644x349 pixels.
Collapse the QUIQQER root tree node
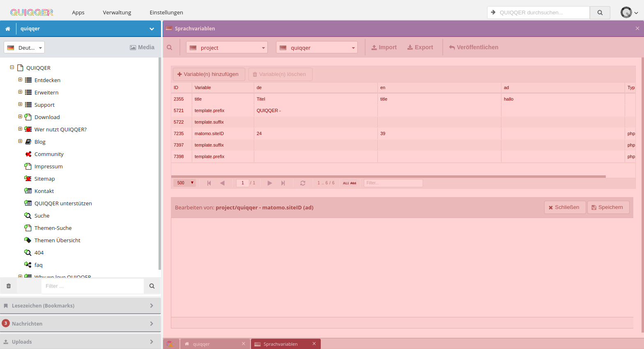pyautogui.click(x=12, y=67)
